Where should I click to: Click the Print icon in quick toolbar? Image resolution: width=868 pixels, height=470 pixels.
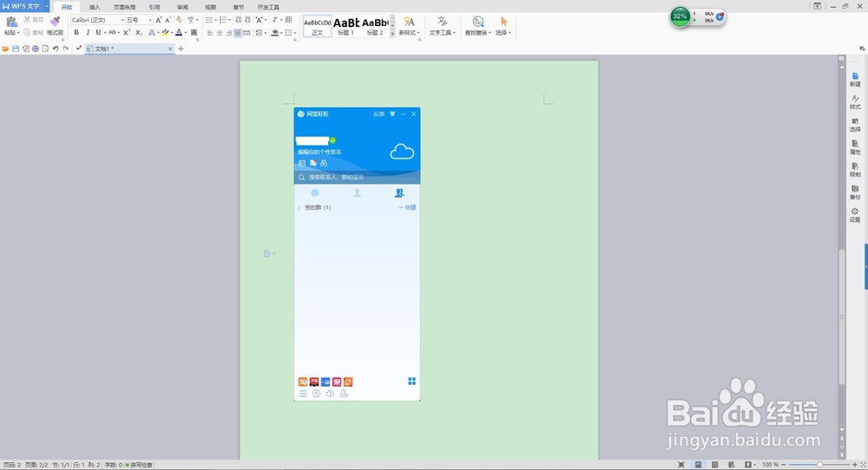pos(36,49)
